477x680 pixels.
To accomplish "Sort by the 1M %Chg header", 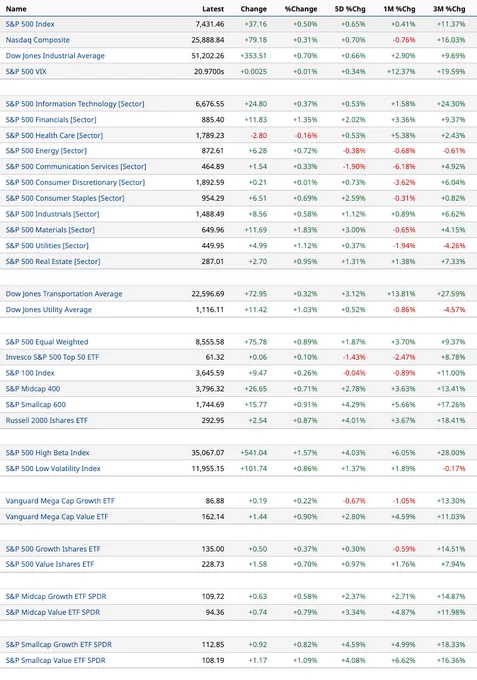I will pyautogui.click(x=399, y=9).
